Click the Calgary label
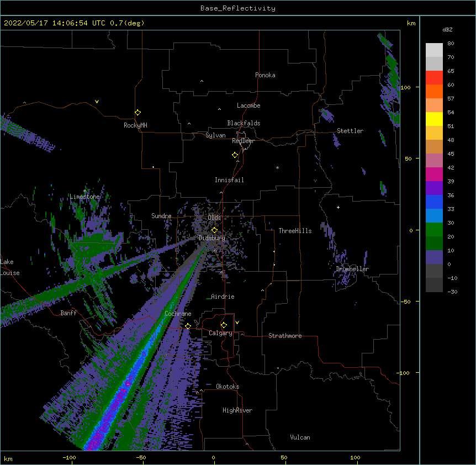The height and width of the screenshot is (465, 476). [220, 333]
